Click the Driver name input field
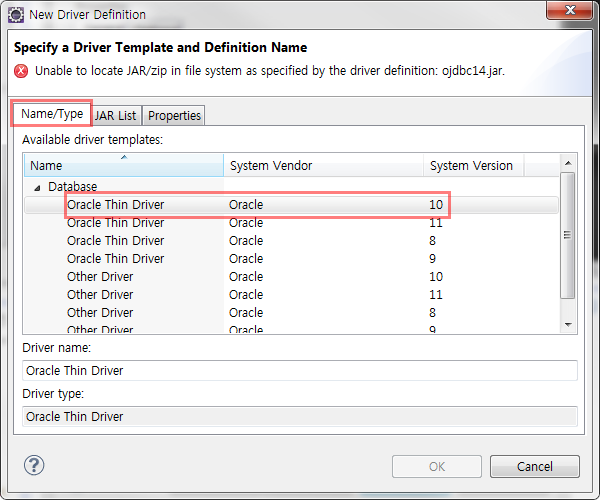The height and width of the screenshot is (500, 600). coord(300,370)
